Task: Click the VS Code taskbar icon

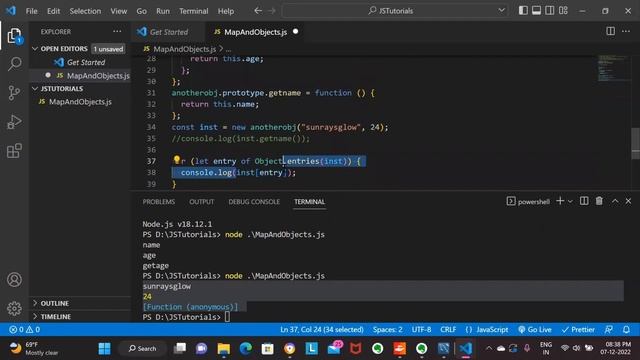Action: point(465,349)
